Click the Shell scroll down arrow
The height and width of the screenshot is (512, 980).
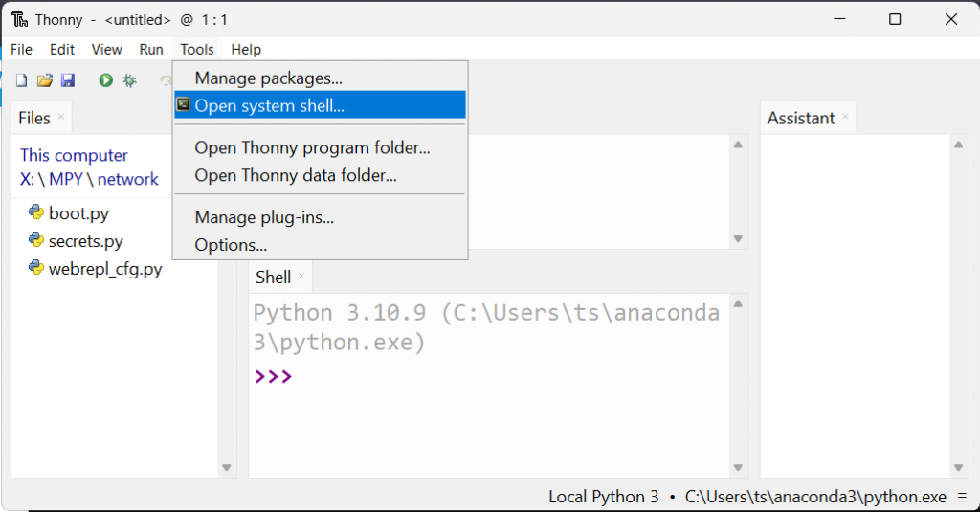pos(738,468)
